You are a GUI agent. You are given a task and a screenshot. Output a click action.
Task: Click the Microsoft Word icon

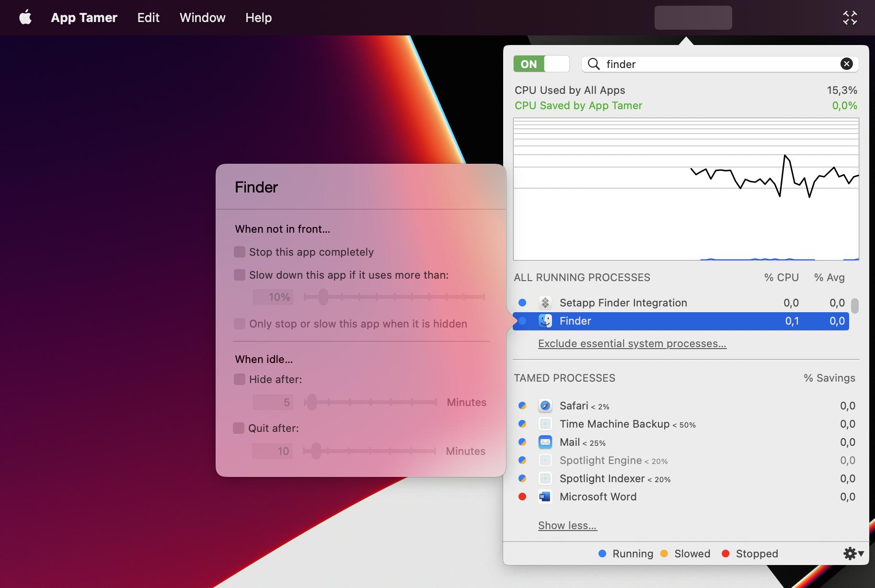[545, 497]
